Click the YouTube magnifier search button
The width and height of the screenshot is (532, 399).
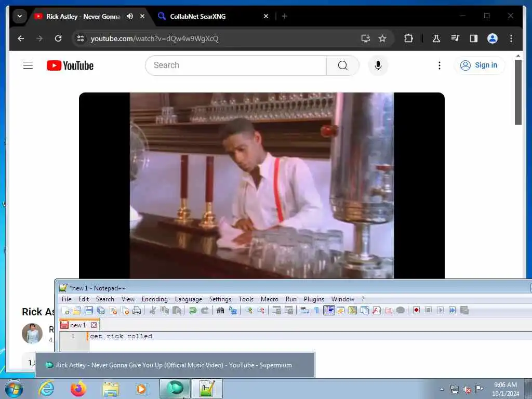(x=343, y=65)
